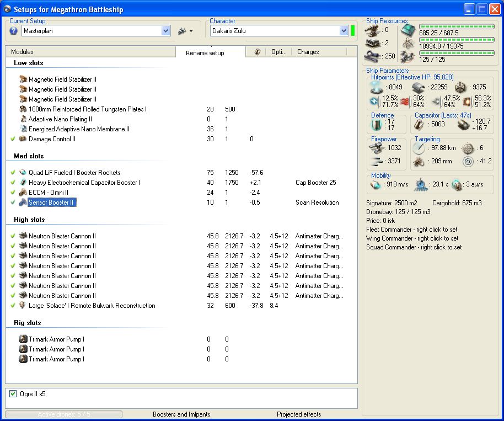The image size is (504, 421).
Task: Click the High slots group header
Action: pyautogui.click(x=29, y=220)
